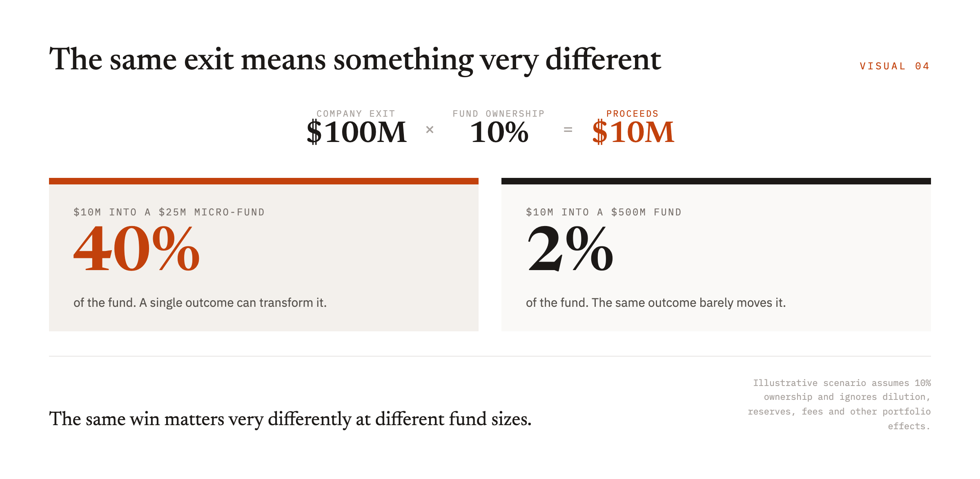The height and width of the screenshot is (479, 980).
Task: Click '$10M INTO A $500M FUND' caption
Action: pyautogui.click(x=604, y=212)
